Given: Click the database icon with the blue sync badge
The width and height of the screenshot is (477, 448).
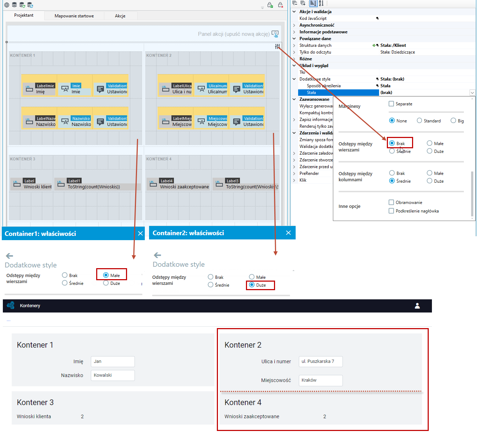Looking at the screenshot, I should pyautogui.click(x=30, y=5).
